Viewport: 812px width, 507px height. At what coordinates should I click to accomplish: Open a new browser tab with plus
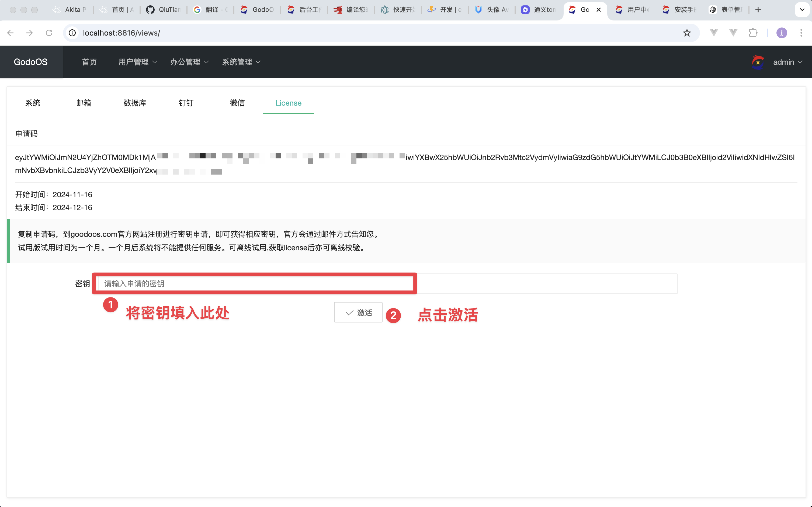(758, 10)
